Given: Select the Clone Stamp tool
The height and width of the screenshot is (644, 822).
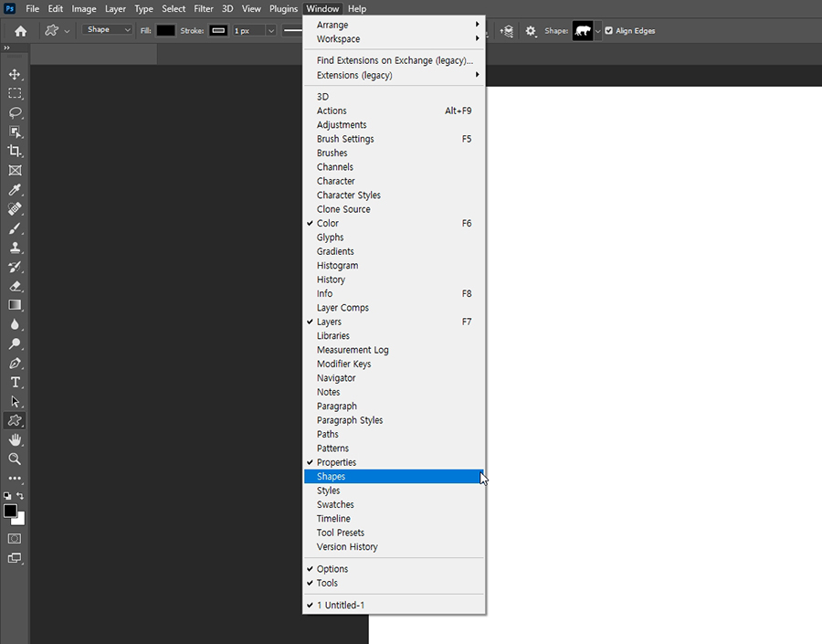Looking at the screenshot, I should (x=15, y=248).
